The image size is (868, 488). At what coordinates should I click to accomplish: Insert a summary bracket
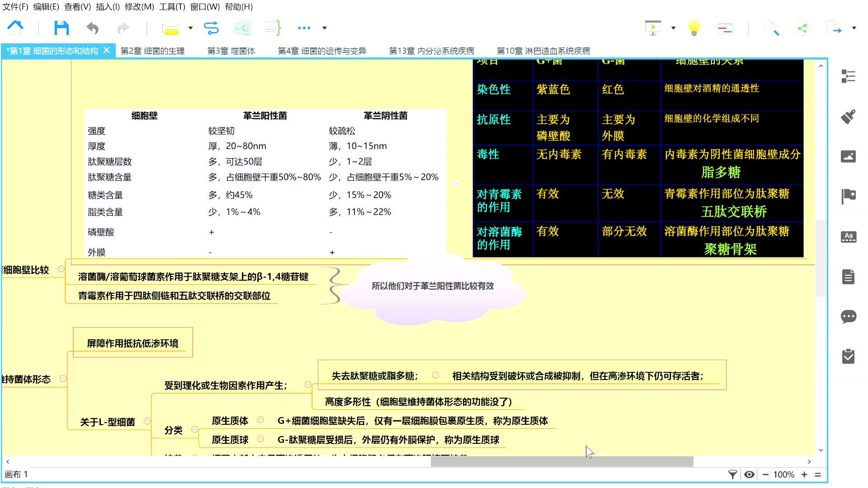[273, 28]
